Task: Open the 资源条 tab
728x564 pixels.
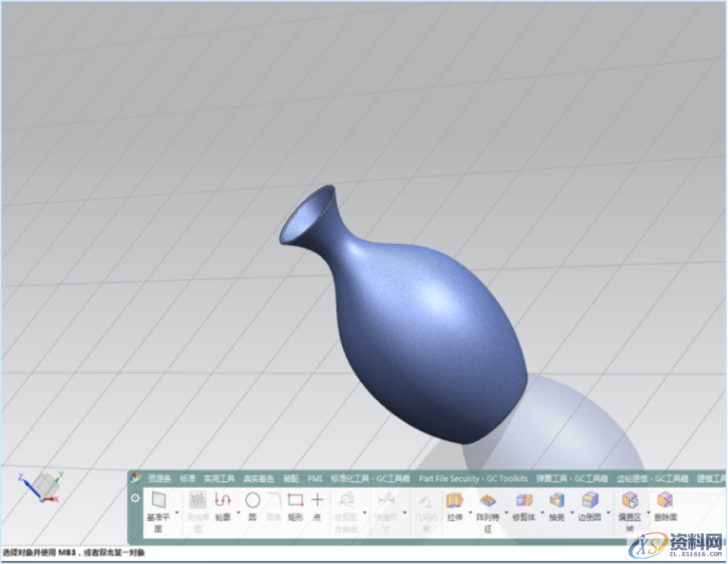Action: (159, 478)
